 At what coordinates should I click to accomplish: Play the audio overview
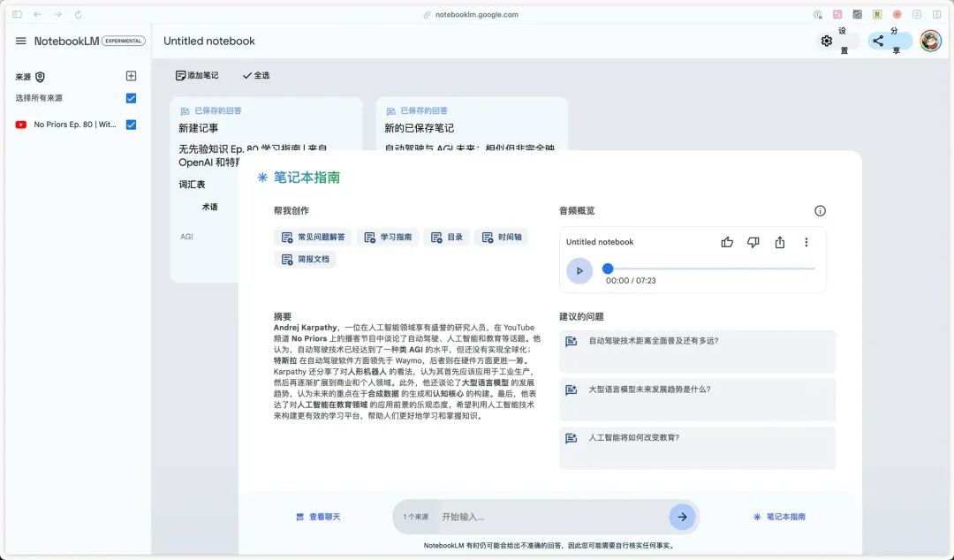coord(579,271)
